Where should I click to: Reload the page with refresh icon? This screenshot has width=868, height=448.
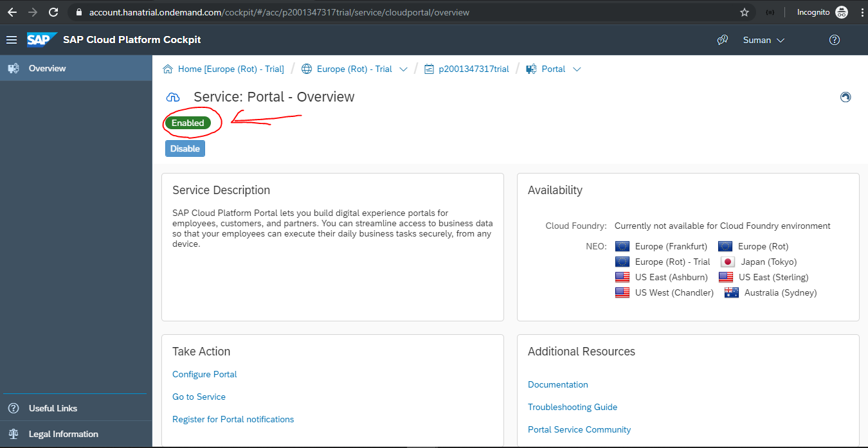[53, 12]
